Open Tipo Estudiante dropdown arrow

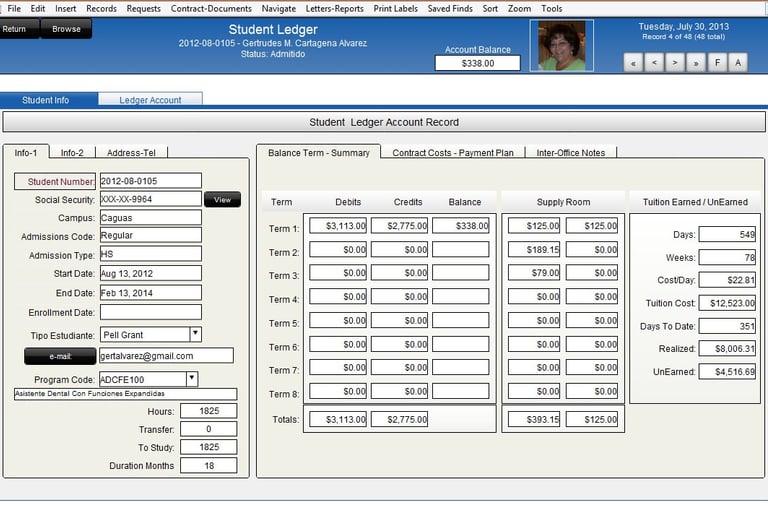click(195, 334)
